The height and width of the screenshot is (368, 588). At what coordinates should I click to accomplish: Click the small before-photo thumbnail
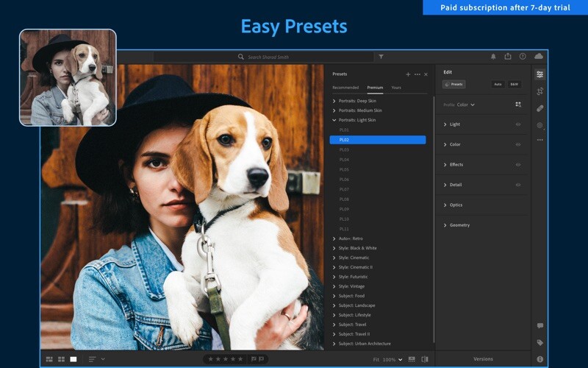coord(68,77)
